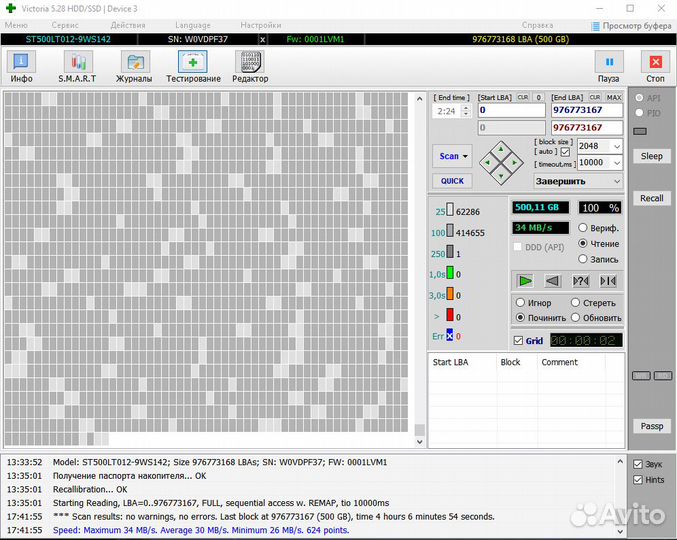Disable the Звук sound checkbox
Screen dimensions: 677x540
tap(638, 464)
